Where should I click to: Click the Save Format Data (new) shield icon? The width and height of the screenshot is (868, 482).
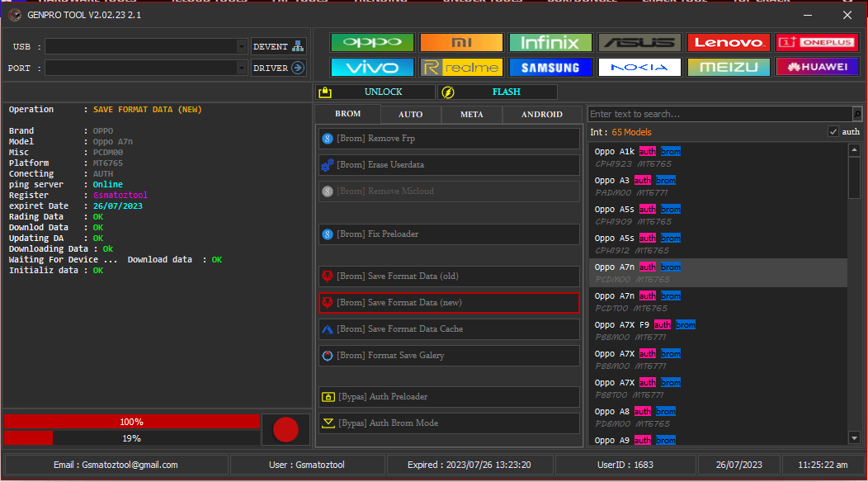click(x=329, y=302)
